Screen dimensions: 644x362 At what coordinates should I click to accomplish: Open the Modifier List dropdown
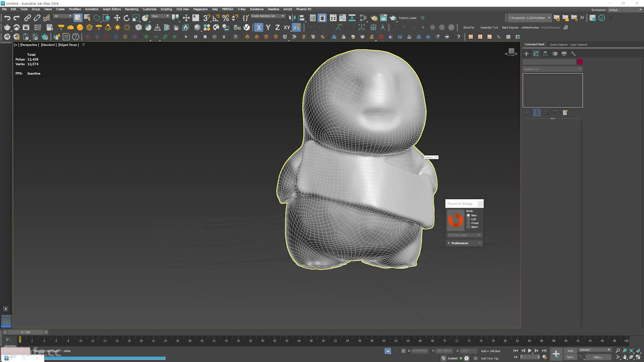point(552,69)
